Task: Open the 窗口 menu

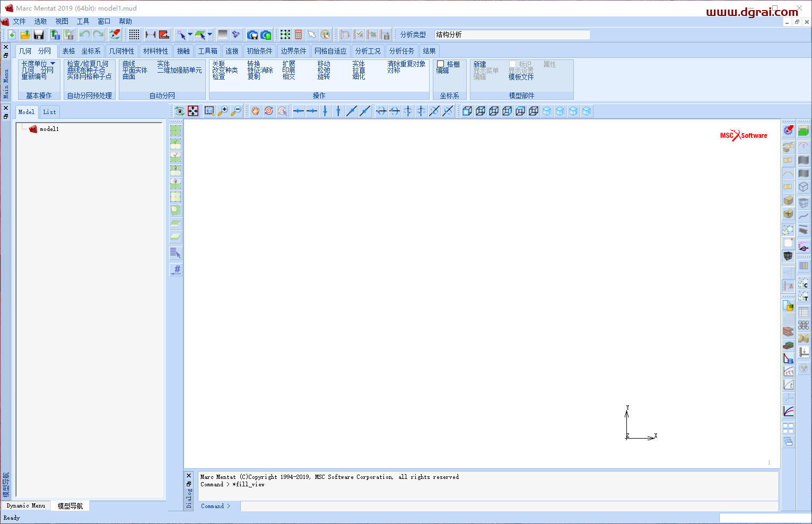Action: pos(104,21)
